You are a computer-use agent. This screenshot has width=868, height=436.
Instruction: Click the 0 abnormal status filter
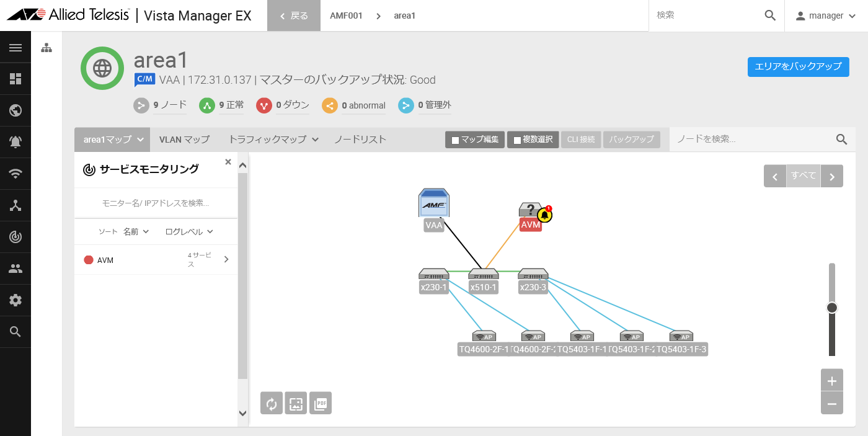[x=353, y=105]
